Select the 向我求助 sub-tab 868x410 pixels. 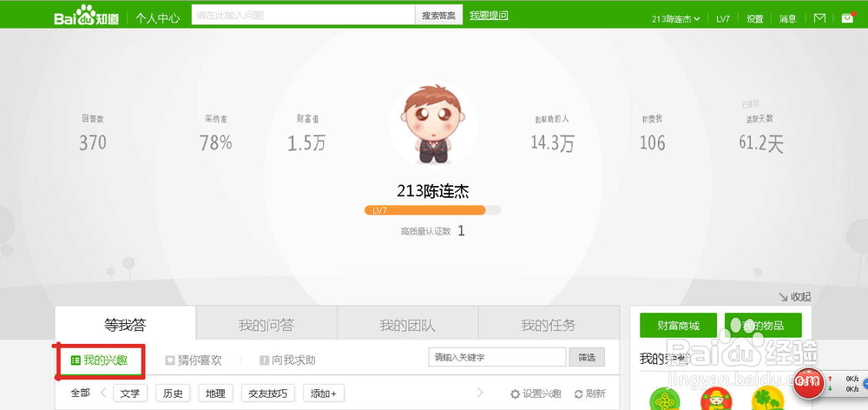pos(288,360)
